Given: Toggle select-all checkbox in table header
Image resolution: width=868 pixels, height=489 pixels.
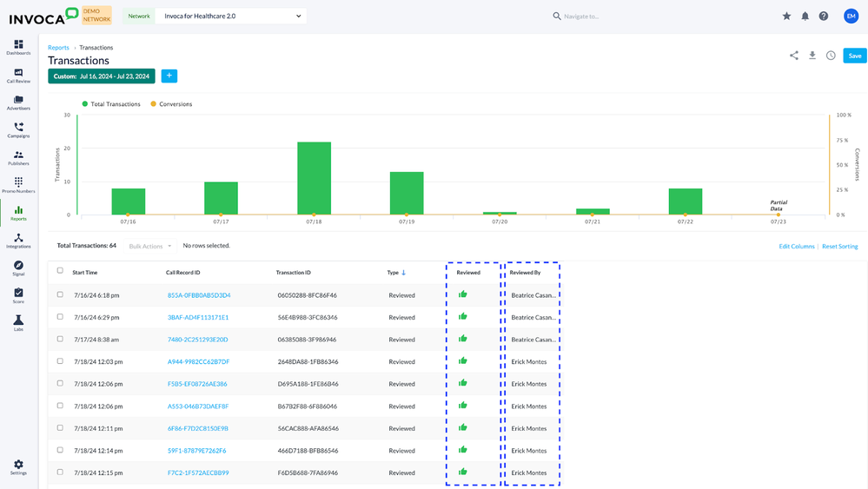Looking at the screenshot, I should click(x=60, y=270).
